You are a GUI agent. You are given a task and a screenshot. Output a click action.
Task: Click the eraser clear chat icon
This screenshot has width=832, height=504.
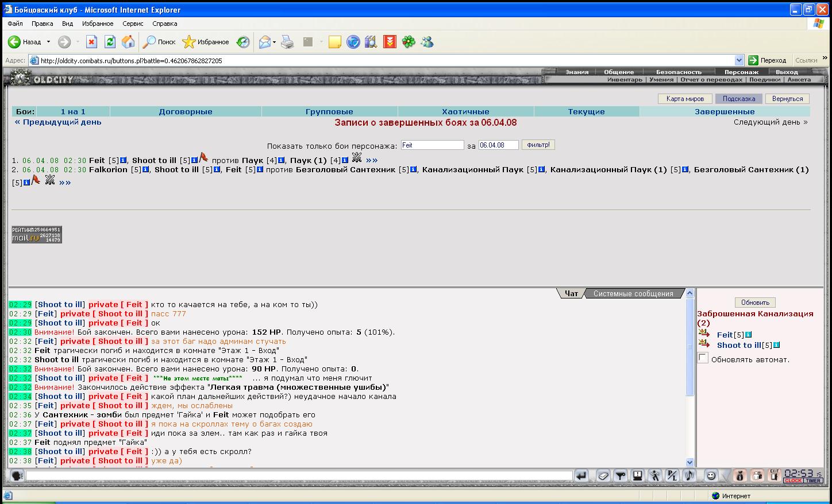pos(603,476)
